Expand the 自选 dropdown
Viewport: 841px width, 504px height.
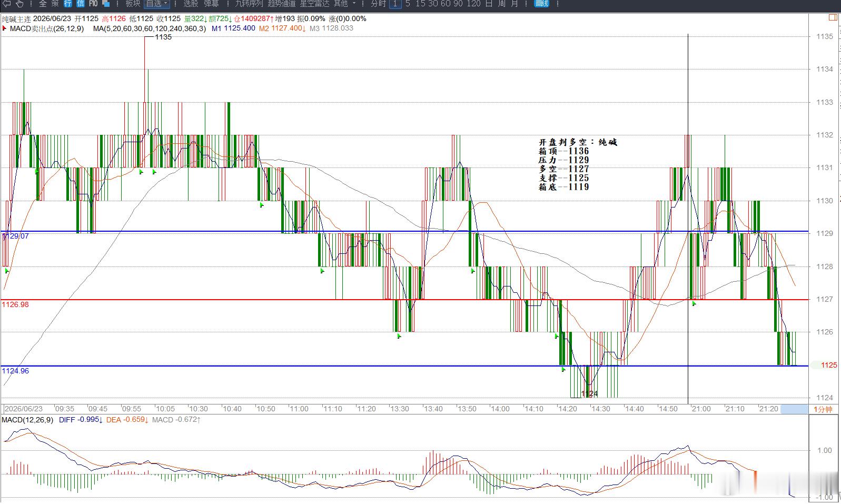click(157, 4)
